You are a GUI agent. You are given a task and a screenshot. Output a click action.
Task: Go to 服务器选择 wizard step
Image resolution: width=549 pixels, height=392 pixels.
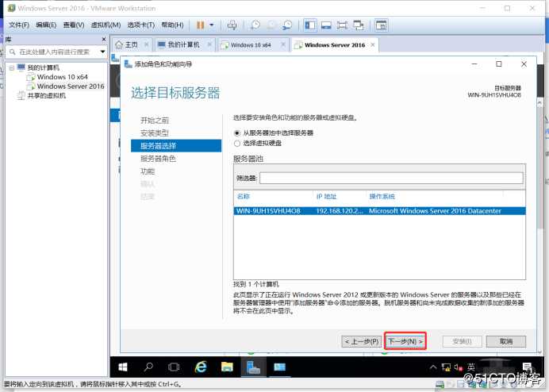coord(176,146)
